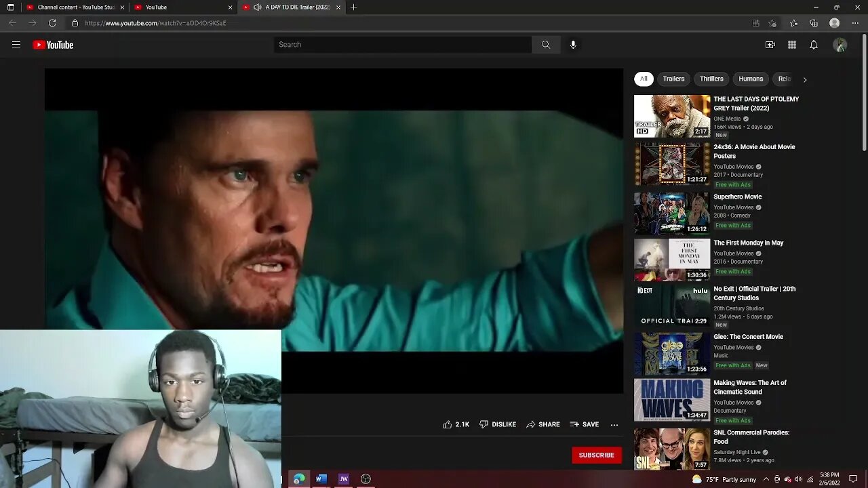Screen dimensions: 868x488
Task: Open the weather widget showing 75°F
Action: 724,479
